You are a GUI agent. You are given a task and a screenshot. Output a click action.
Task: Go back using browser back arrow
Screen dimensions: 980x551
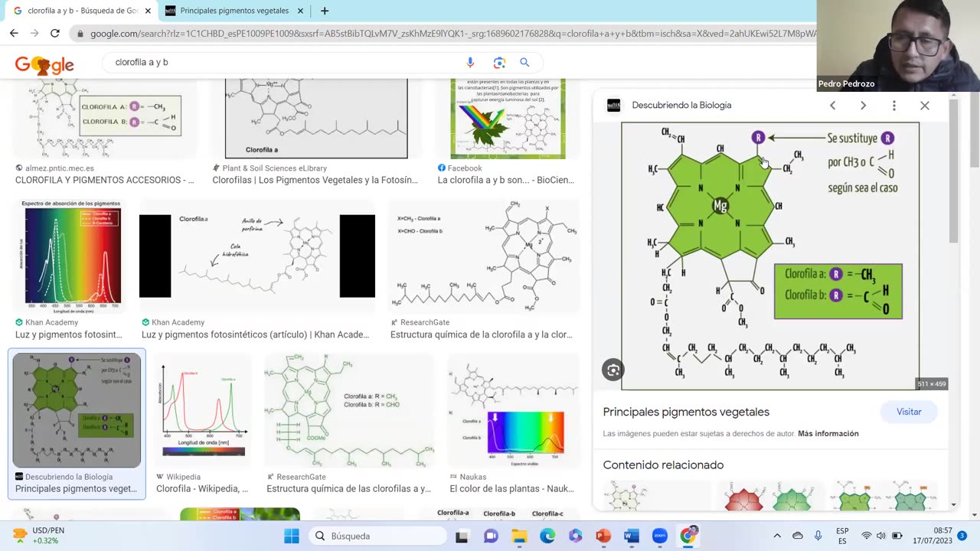click(14, 34)
